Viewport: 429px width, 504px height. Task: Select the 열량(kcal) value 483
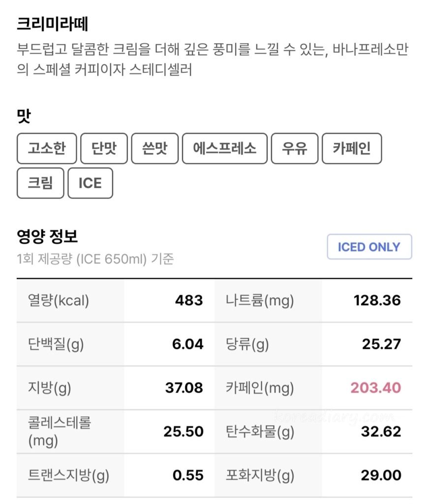click(189, 301)
